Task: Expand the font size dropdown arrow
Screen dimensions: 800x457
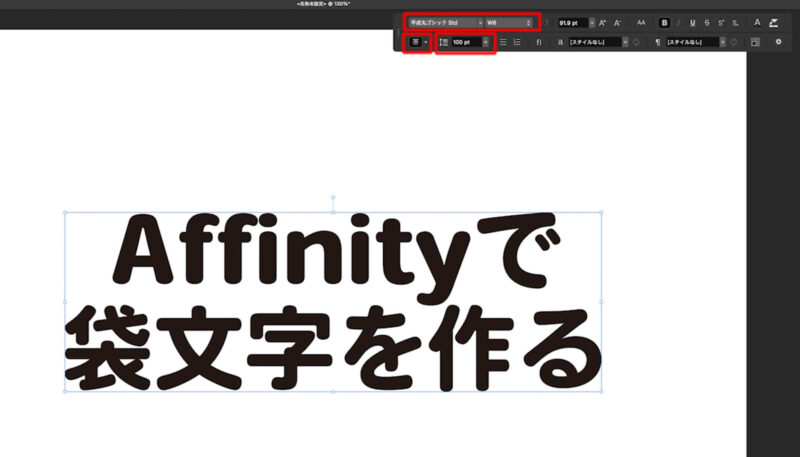Action: click(592, 23)
